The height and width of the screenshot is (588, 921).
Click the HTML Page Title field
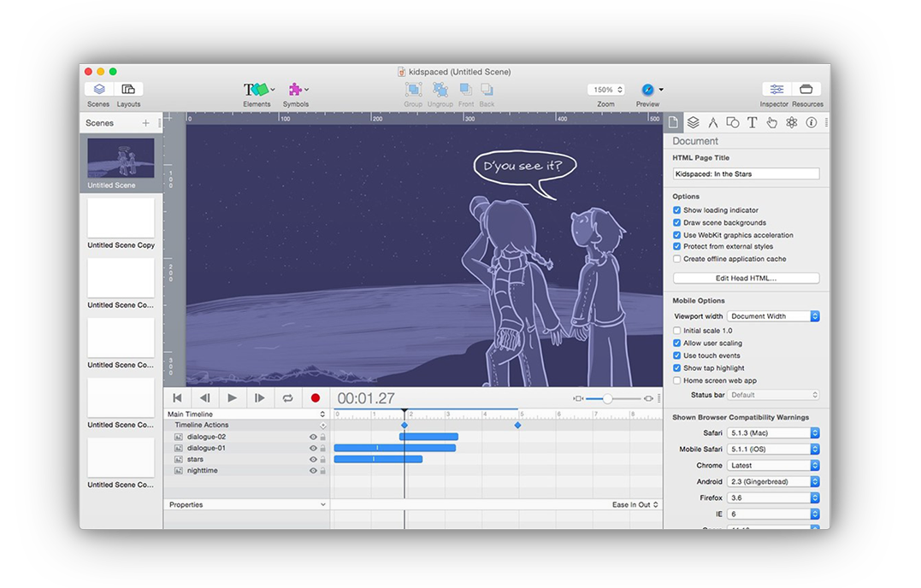coord(746,173)
